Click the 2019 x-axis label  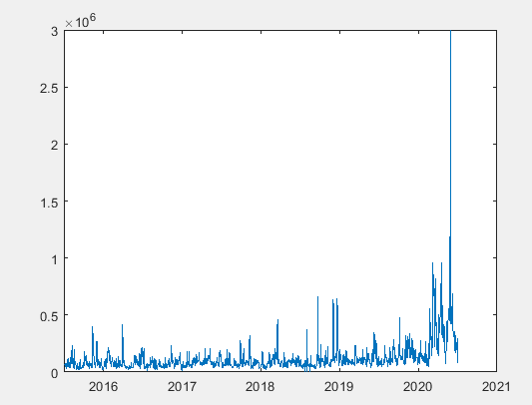pos(339,386)
